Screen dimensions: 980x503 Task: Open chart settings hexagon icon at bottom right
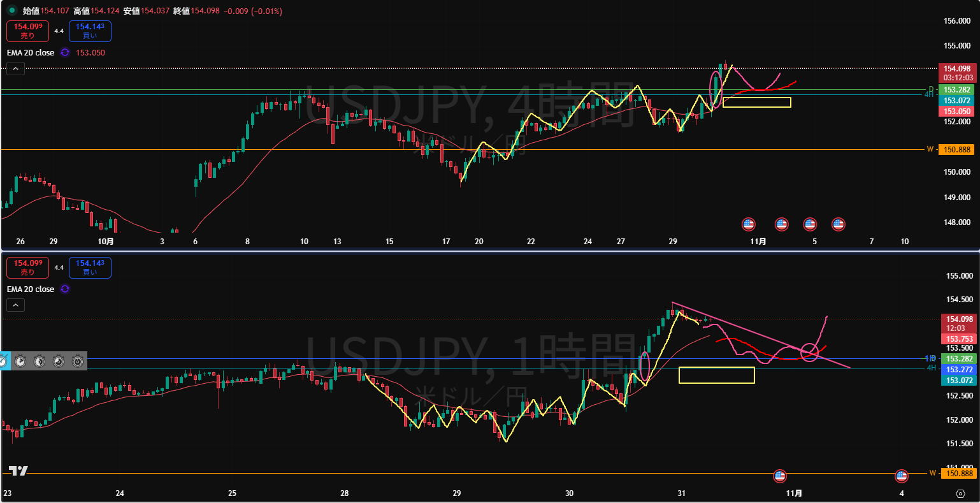[x=960, y=493]
